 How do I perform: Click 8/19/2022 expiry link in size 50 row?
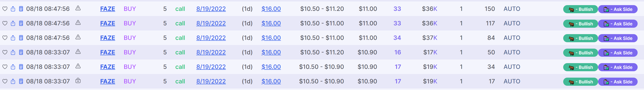click(211, 52)
